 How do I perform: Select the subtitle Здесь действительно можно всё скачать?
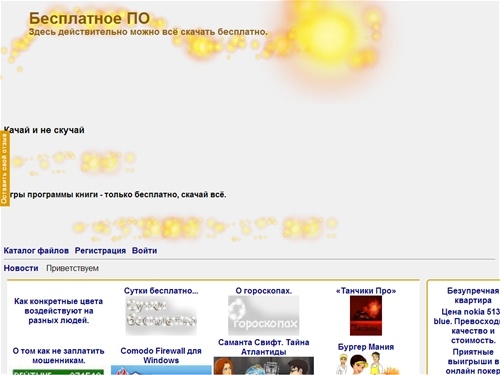pyautogui.click(x=148, y=32)
